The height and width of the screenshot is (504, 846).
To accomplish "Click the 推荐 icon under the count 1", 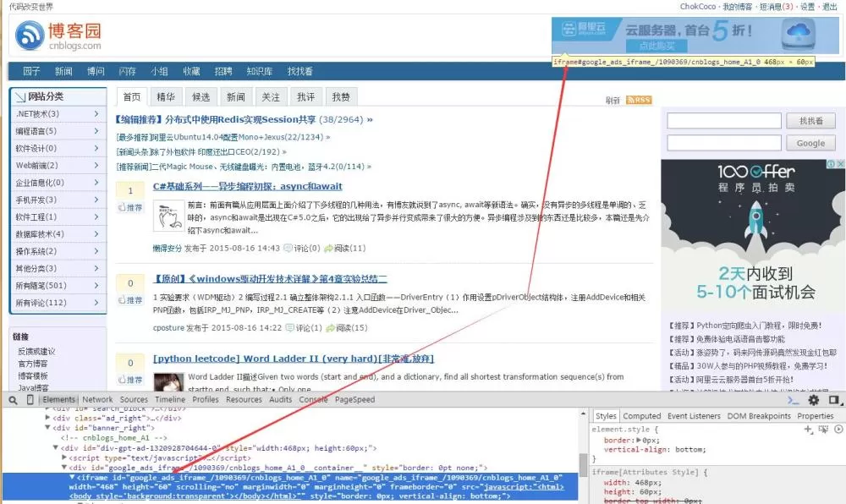I will point(130,207).
